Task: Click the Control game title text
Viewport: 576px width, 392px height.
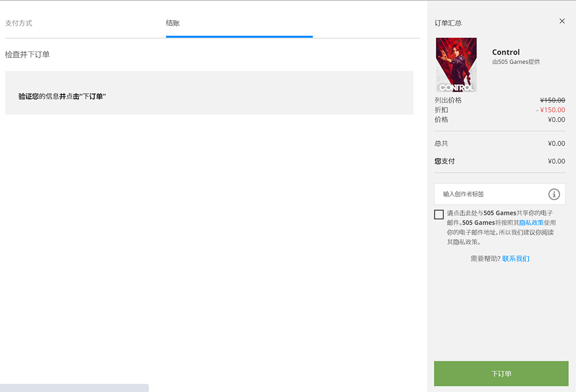Action: pos(506,52)
